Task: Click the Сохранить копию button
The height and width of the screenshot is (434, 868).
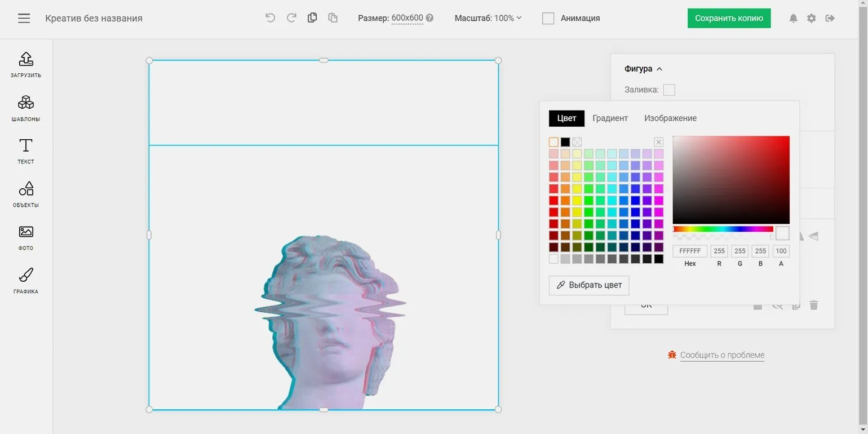Action: 729,18
